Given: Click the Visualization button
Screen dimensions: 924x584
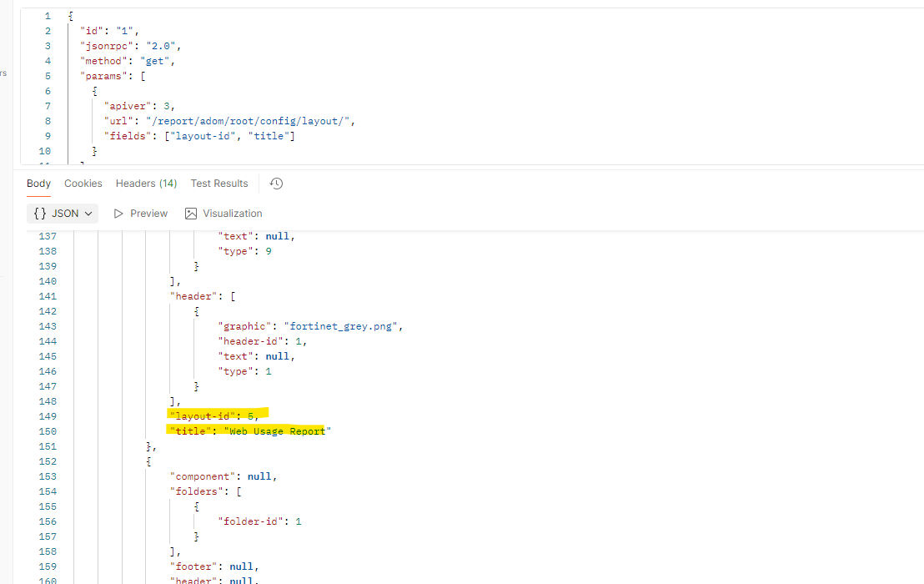Looking at the screenshot, I should [224, 214].
